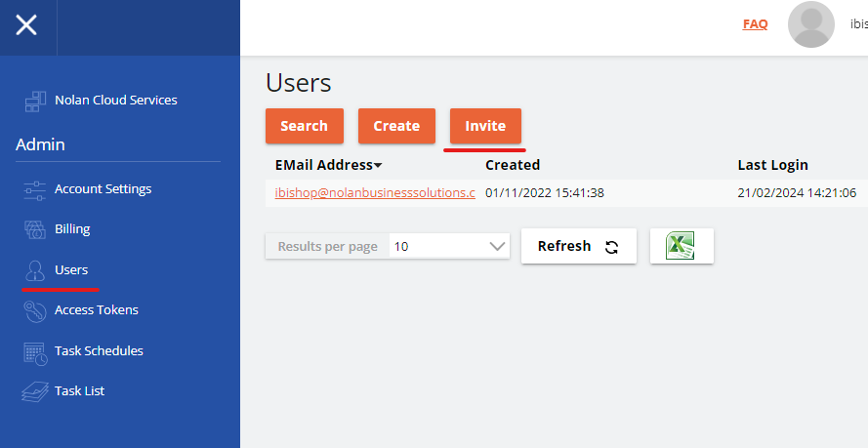Open the FAQ link
The width and height of the screenshot is (868, 448).
pos(755,24)
